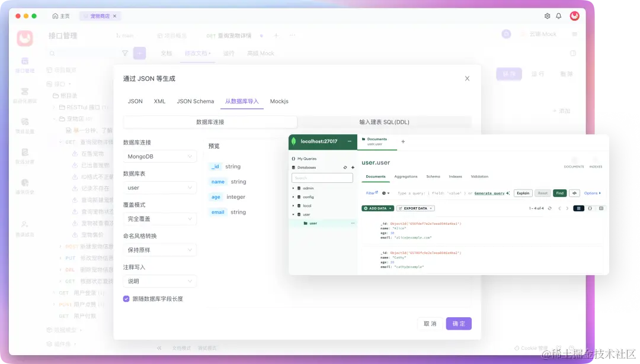The height and width of the screenshot is (364, 640).
Task: Click the green Find button in Compass
Action: 559,193
